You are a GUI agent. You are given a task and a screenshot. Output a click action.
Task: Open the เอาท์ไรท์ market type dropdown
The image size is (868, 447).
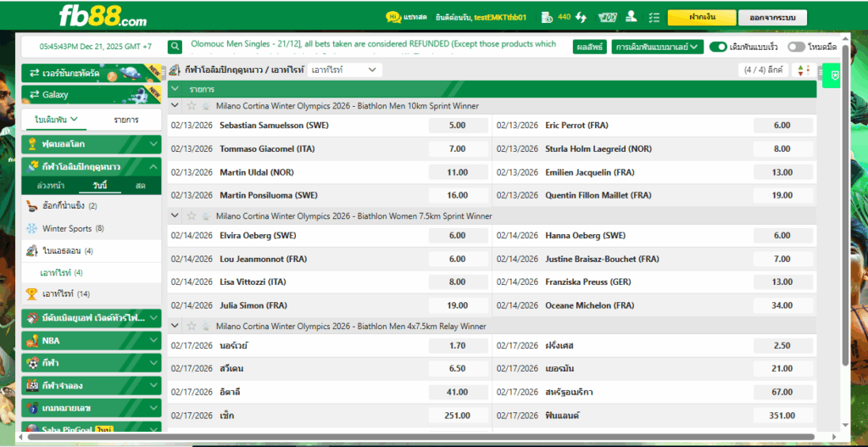pyautogui.click(x=344, y=70)
